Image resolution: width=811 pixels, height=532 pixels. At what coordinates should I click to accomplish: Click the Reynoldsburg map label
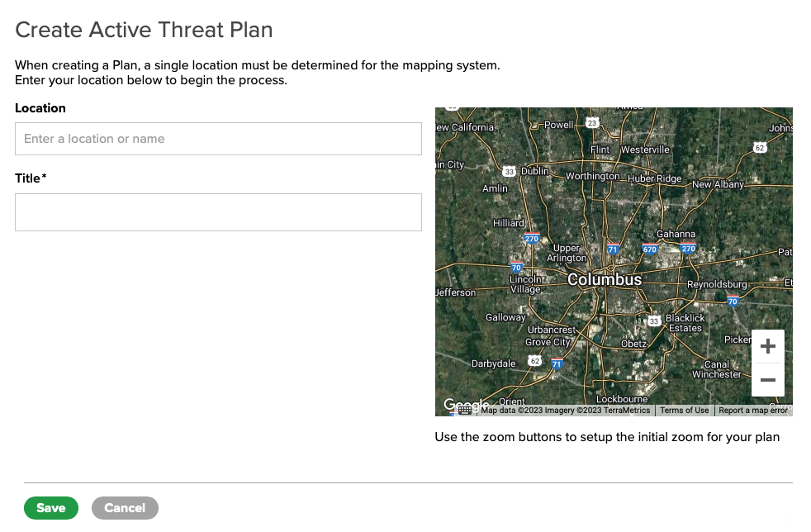pos(717,285)
